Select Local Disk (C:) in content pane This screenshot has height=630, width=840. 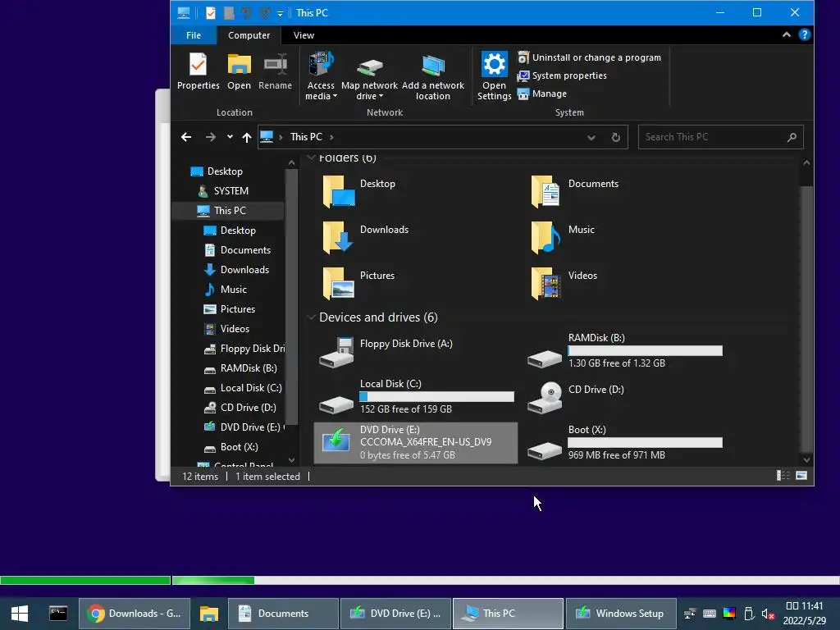pos(416,397)
